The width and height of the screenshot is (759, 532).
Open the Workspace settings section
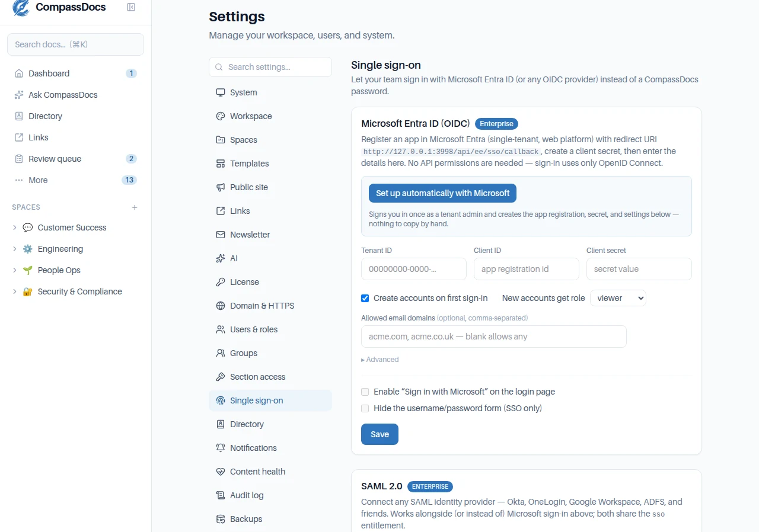coord(270,116)
